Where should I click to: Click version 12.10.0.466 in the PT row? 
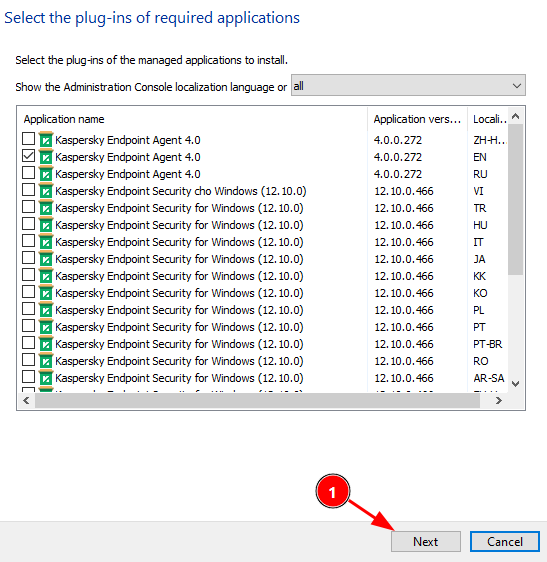click(x=404, y=327)
